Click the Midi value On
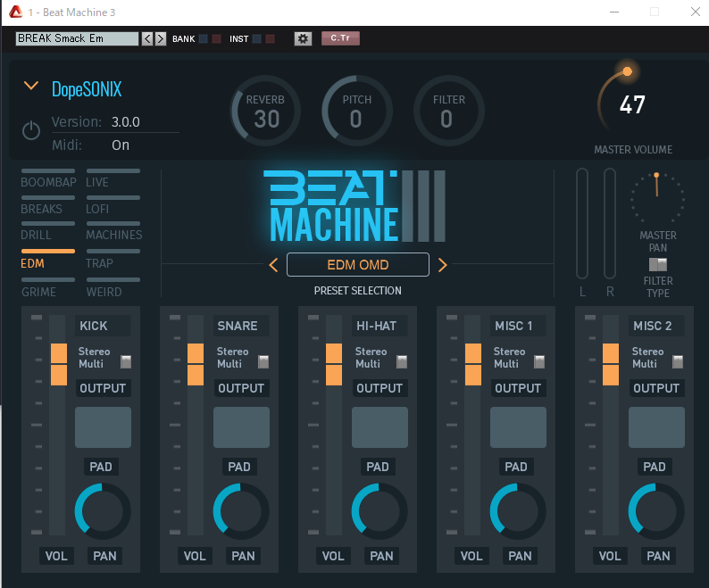Image resolution: width=709 pixels, height=588 pixels. pos(121,145)
